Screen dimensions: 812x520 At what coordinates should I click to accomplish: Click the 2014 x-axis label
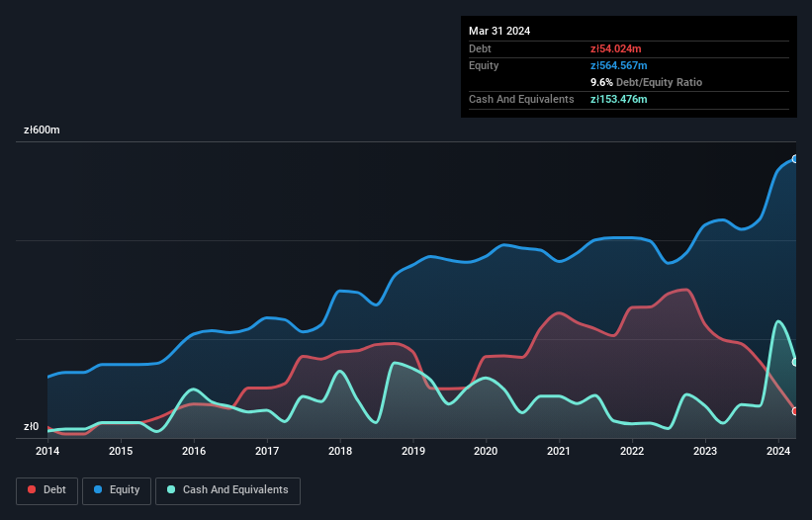[47, 451]
